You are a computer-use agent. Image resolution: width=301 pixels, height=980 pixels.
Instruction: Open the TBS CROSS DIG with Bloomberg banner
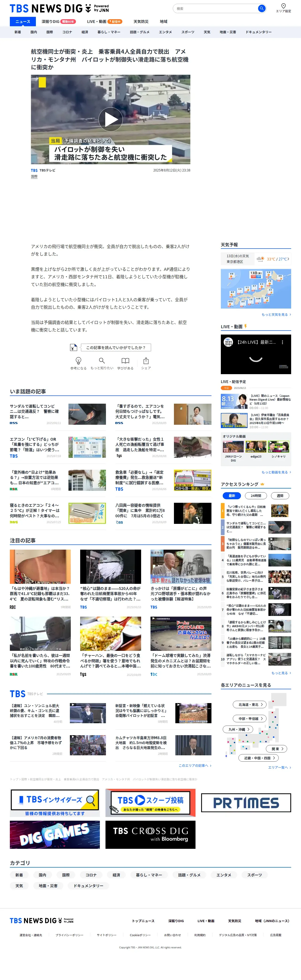point(150,835)
